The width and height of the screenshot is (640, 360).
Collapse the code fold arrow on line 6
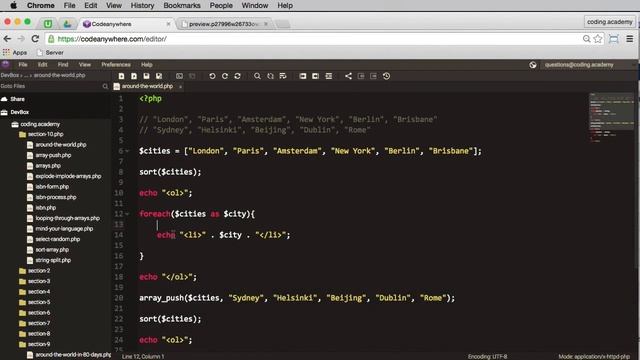click(x=127, y=151)
